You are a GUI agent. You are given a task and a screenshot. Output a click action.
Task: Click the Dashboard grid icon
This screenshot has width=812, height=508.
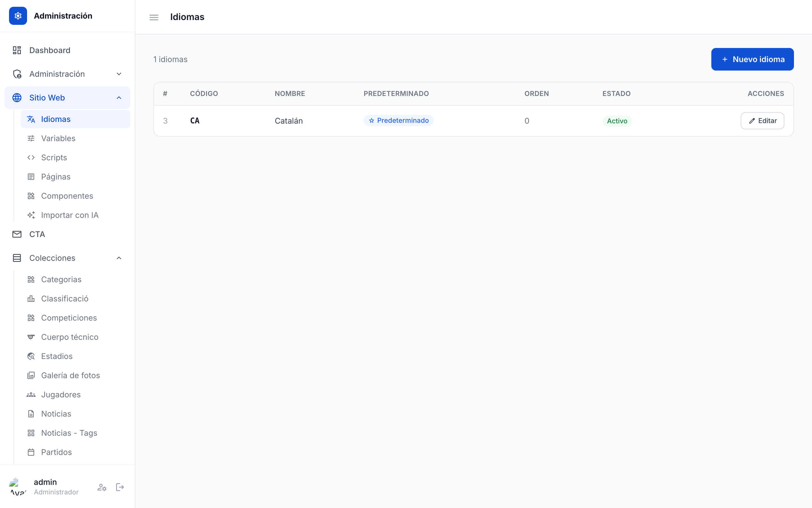[17, 51]
